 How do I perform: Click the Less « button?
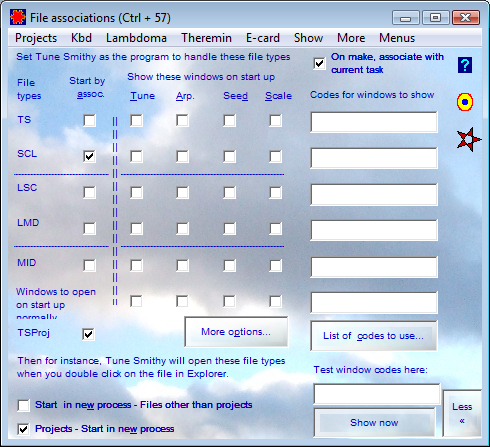[x=462, y=413]
